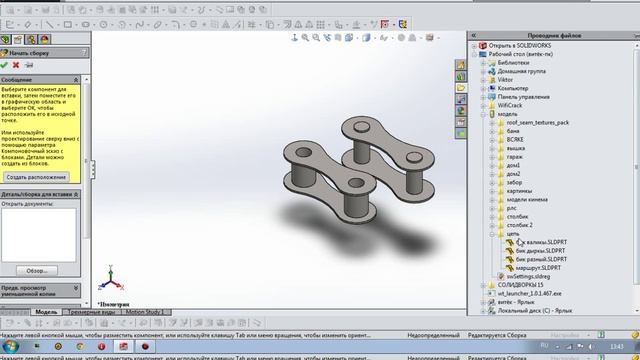This screenshot has height=360, width=640.
Task: Open the FeatureManager design tree tab icon
Action: click(x=5, y=39)
